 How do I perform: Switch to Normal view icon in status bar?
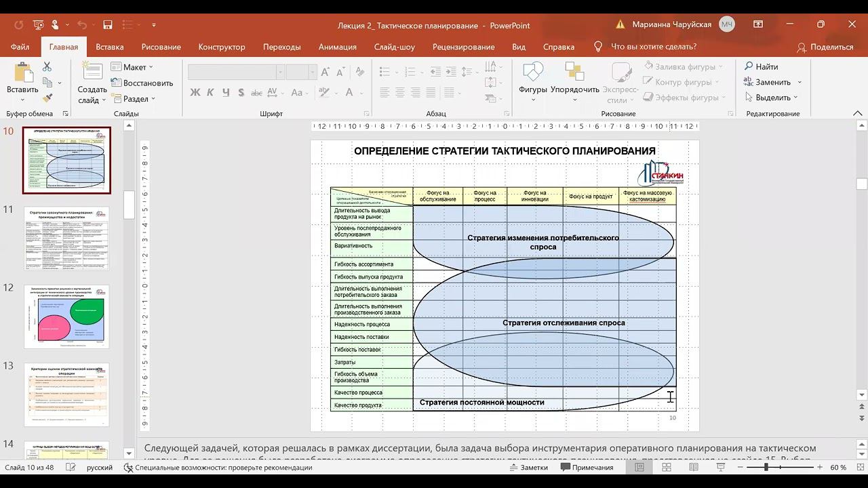tap(639, 468)
